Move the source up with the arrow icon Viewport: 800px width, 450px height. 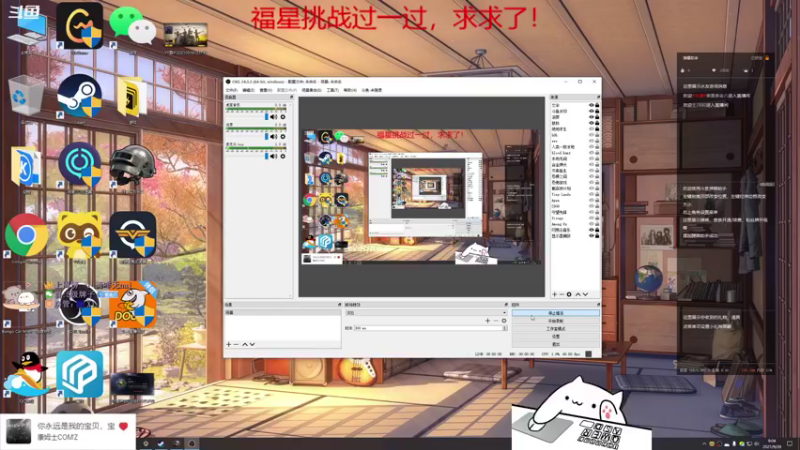tap(578, 294)
